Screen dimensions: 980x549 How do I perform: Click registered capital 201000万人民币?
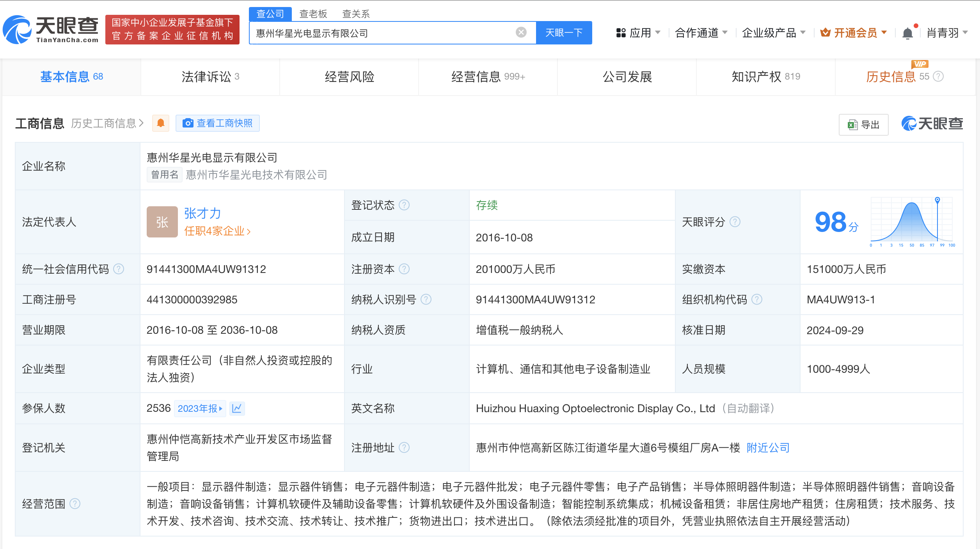click(x=515, y=269)
